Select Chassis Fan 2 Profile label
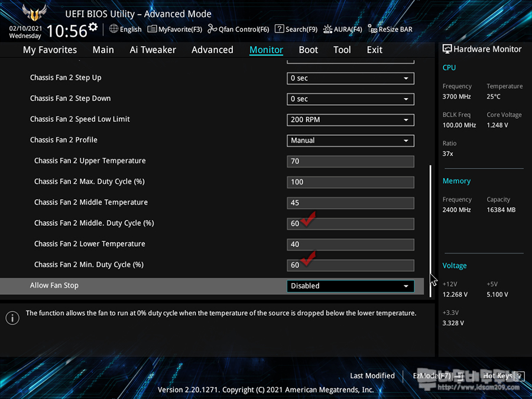 click(x=63, y=140)
